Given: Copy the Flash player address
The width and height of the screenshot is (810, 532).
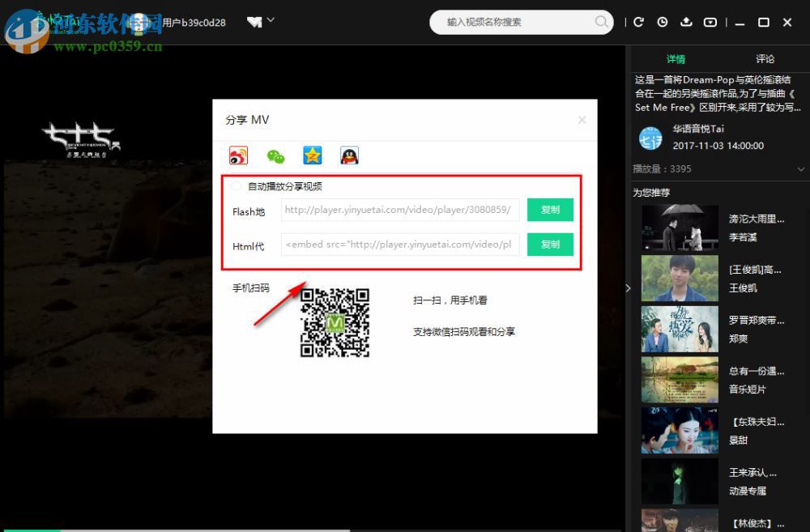Looking at the screenshot, I should (550, 210).
